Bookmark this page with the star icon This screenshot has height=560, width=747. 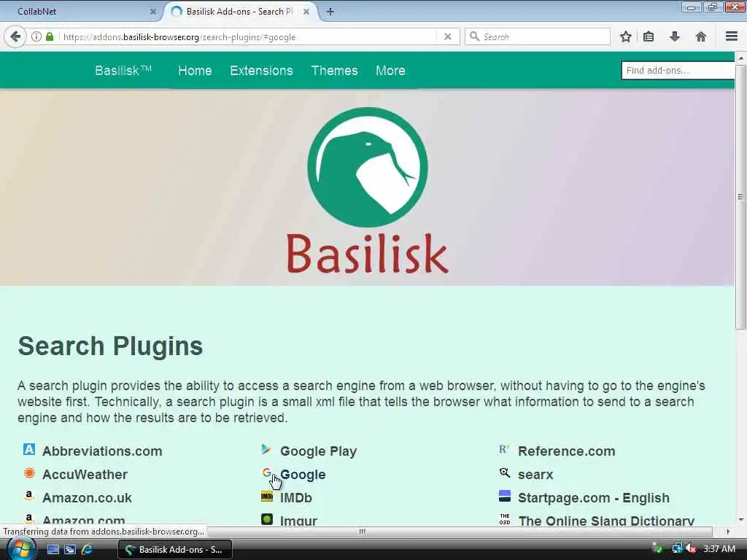625,36
